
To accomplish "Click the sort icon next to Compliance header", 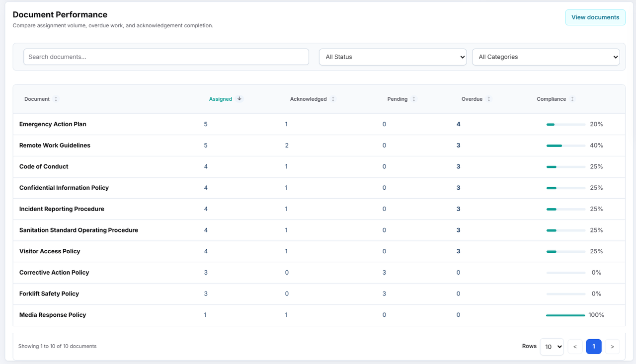I will [572, 99].
